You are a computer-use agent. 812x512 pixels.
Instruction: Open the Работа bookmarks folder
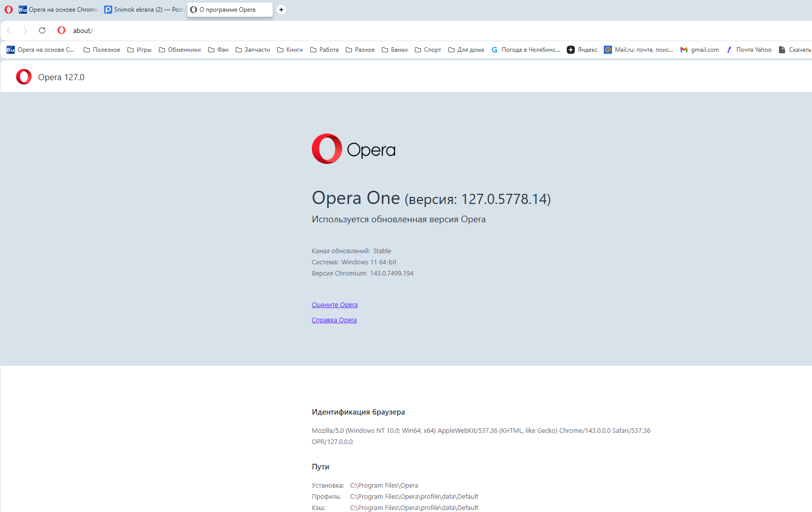[x=324, y=50]
